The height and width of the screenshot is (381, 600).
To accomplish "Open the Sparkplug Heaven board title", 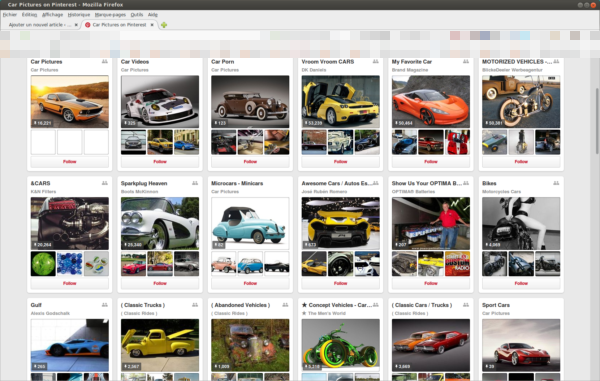I will 144,183.
